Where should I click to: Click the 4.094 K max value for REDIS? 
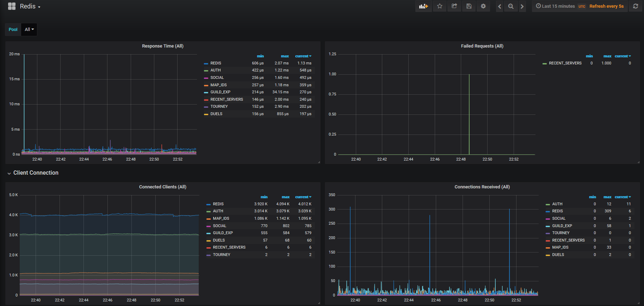coord(283,204)
